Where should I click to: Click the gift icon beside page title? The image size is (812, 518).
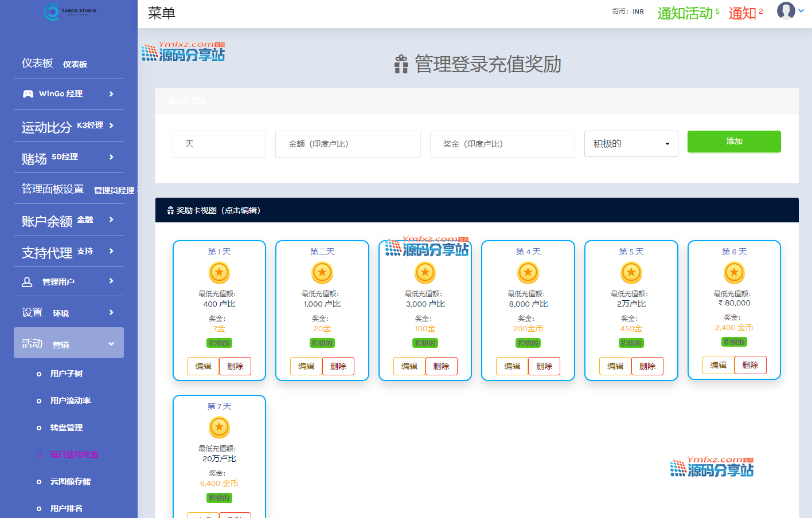(401, 64)
